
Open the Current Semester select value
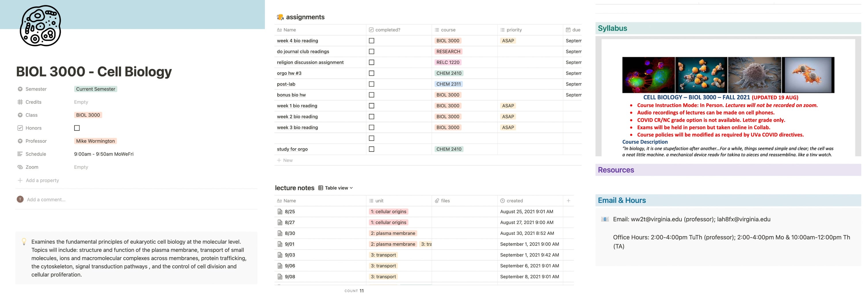(95, 89)
